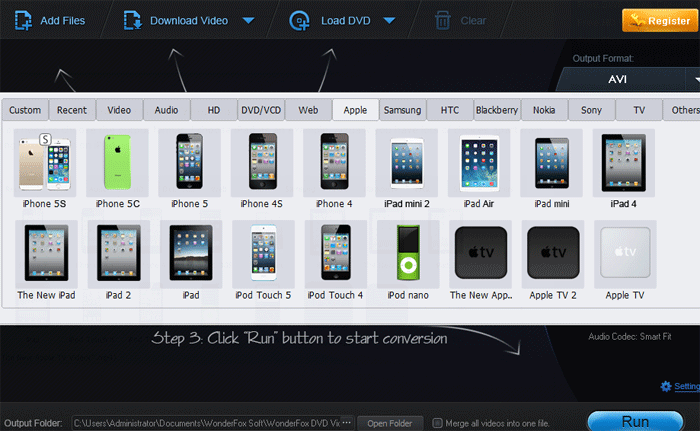The height and width of the screenshot is (431, 700).
Task: Switch to the TV tab
Action: (x=639, y=110)
